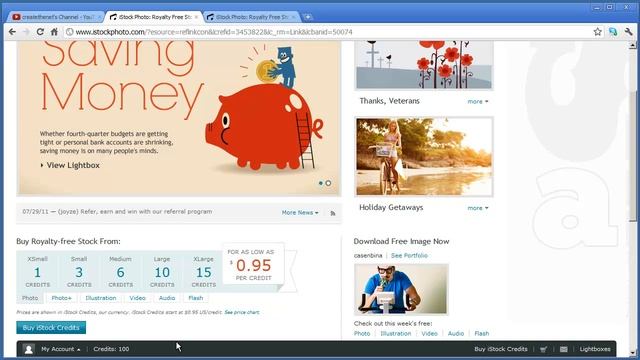
Task: Click the scrollbar up arrow
Action: coord(632,45)
